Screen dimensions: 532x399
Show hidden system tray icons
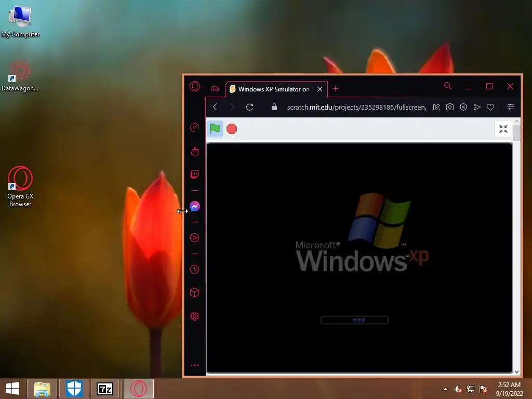[x=445, y=389]
